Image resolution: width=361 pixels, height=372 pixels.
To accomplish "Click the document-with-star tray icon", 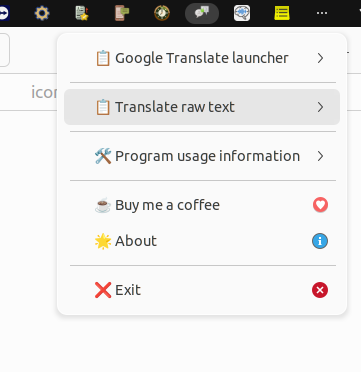I will [82, 13].
